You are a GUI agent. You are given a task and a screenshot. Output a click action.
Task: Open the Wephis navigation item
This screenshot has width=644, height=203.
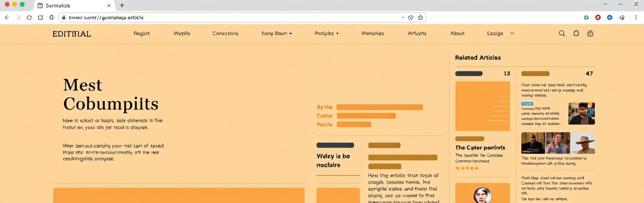click(x=182, y=33)
